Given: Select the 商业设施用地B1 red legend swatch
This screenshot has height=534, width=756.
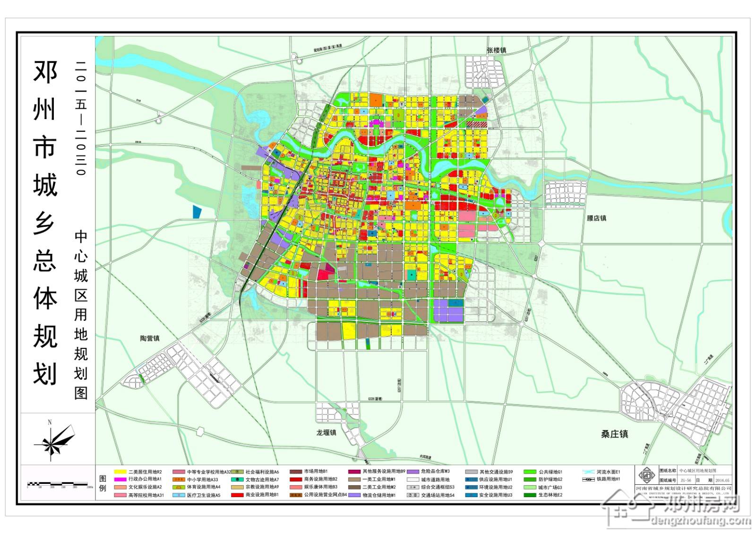Looking at the screenshot, I should [237, 495].
